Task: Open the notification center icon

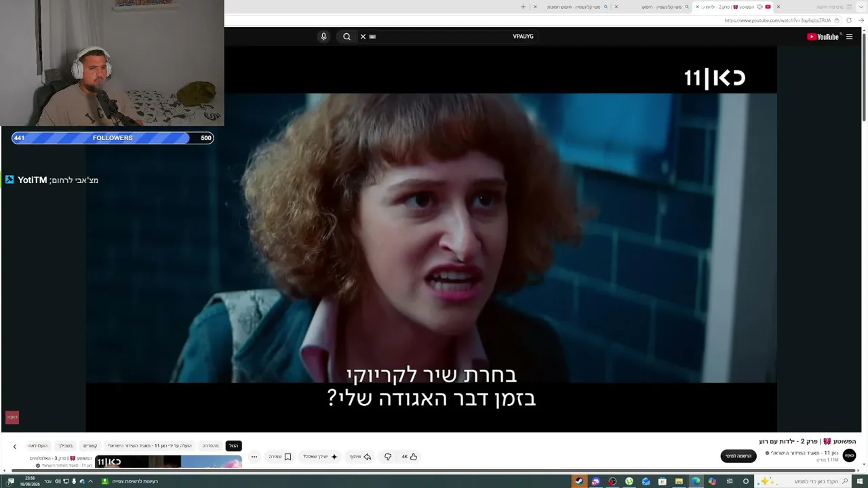Action: [x=10, y=481]
